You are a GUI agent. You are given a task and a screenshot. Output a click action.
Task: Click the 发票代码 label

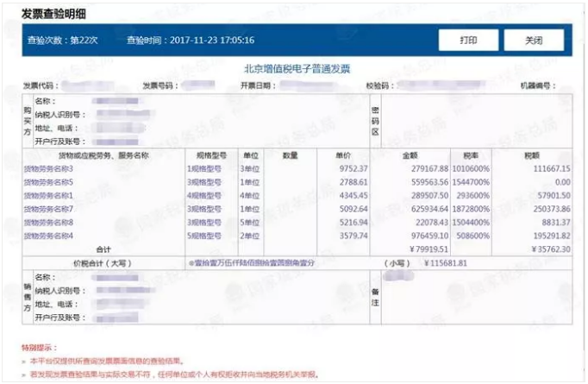[x=41, y=86]
